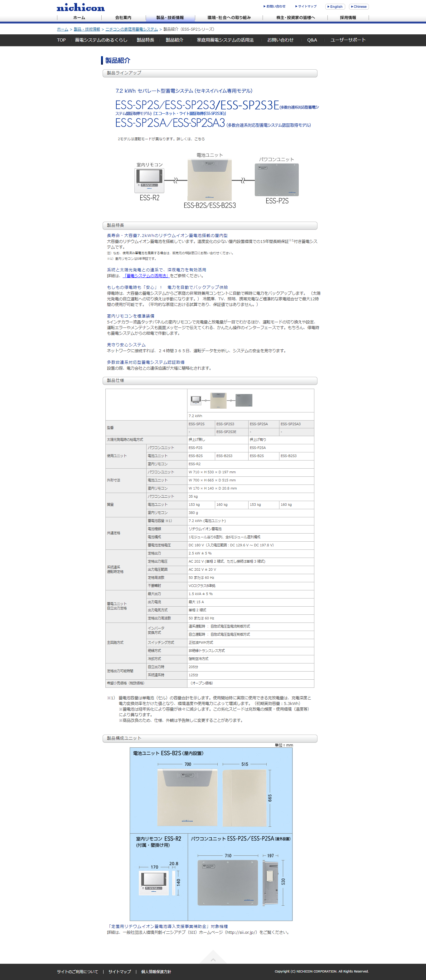Click the (オープン価格) price cell

click(x=251, y=684)
